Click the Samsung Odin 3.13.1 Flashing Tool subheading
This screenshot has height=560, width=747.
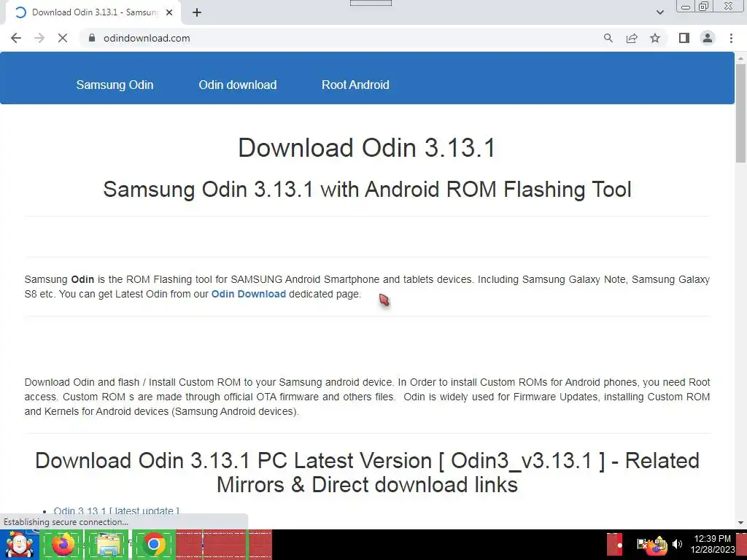click(368, 189)
